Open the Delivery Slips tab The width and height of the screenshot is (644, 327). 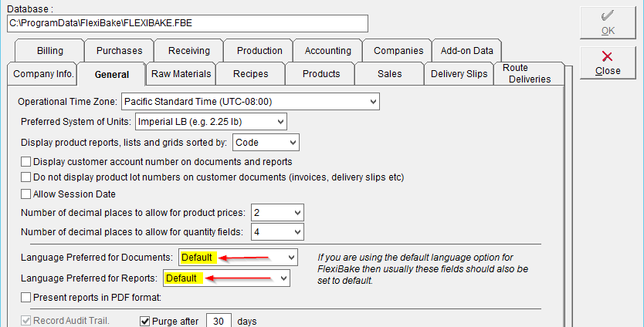point(459,74)
